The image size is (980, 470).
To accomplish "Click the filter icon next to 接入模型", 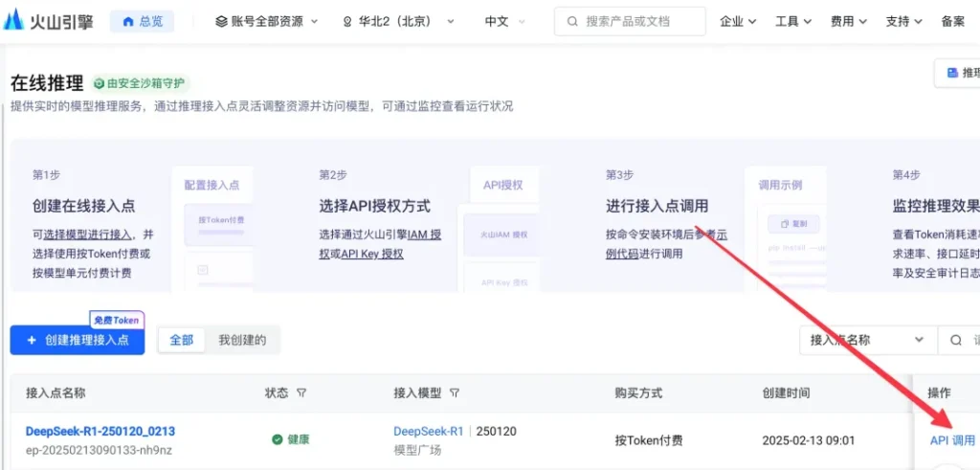I will point(455,393).
